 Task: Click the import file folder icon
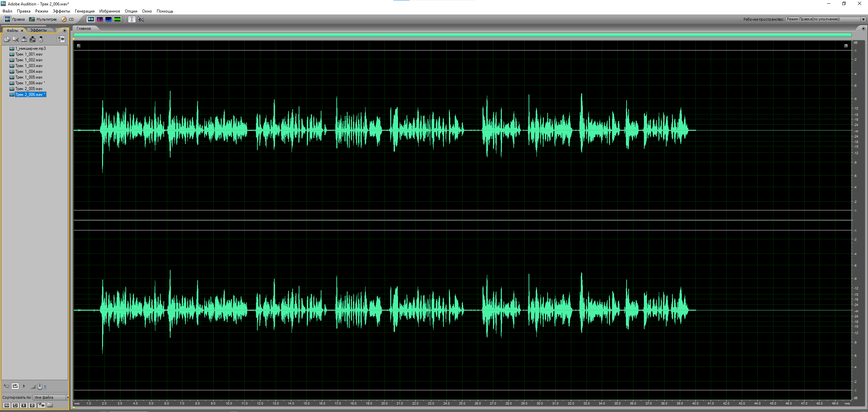[7, 39]
